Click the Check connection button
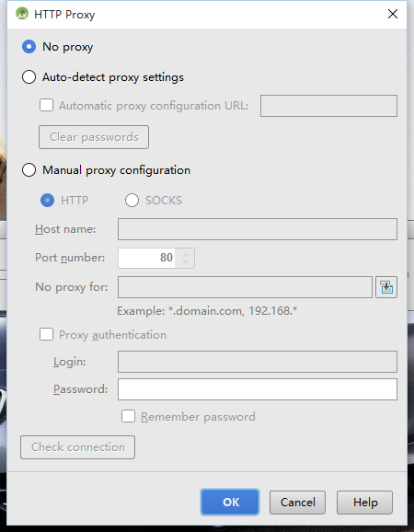This screenshot has height=532, width=414. tap(77, 447)
